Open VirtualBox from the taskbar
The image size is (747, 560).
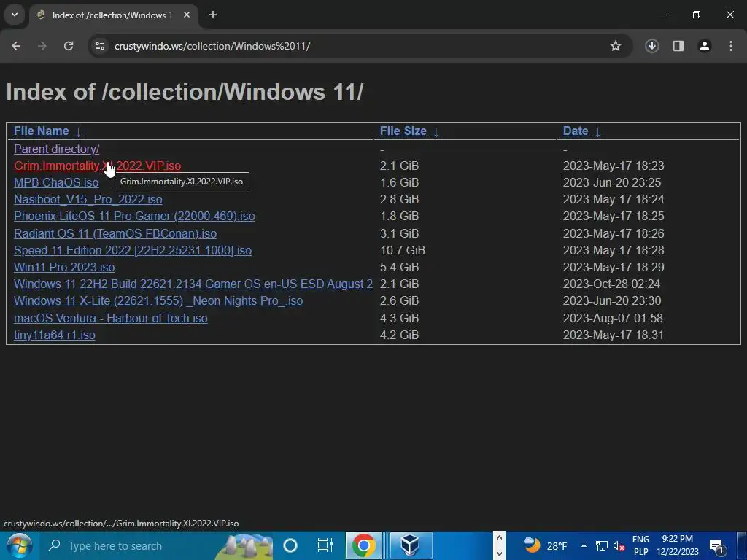click(x=411, y=545)
